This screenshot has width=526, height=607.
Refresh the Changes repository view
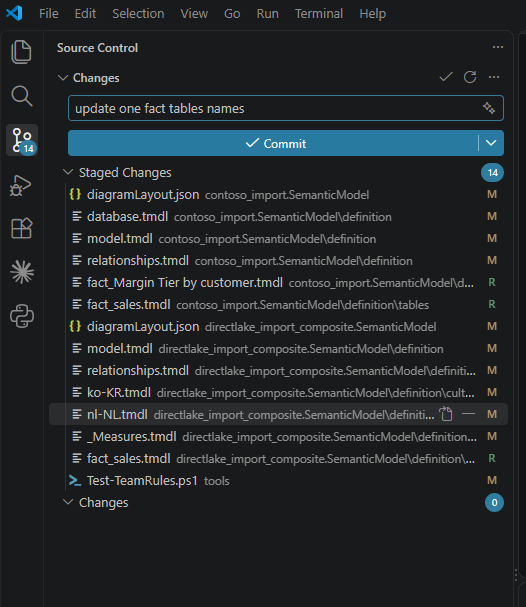470,77
